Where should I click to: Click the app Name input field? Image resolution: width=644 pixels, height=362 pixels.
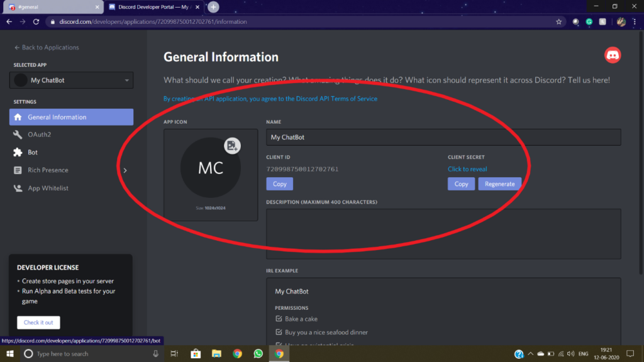tap(443, 137)
